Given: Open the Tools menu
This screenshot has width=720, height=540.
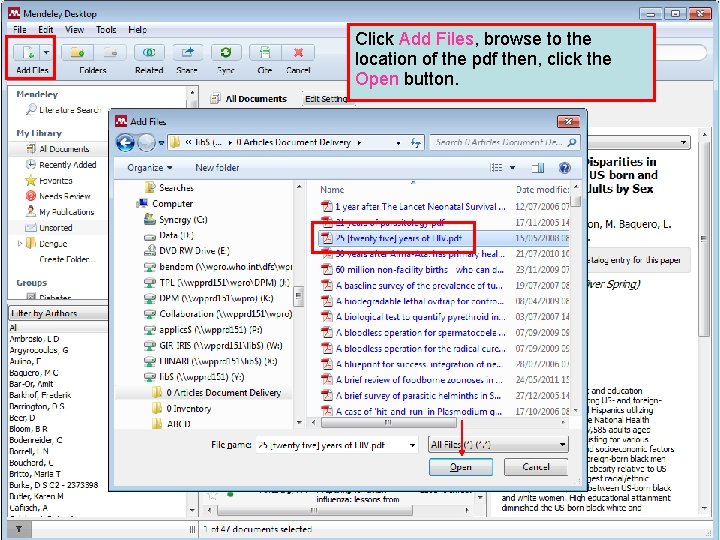Looking at the screenshot, I should (x=106, y=30).
